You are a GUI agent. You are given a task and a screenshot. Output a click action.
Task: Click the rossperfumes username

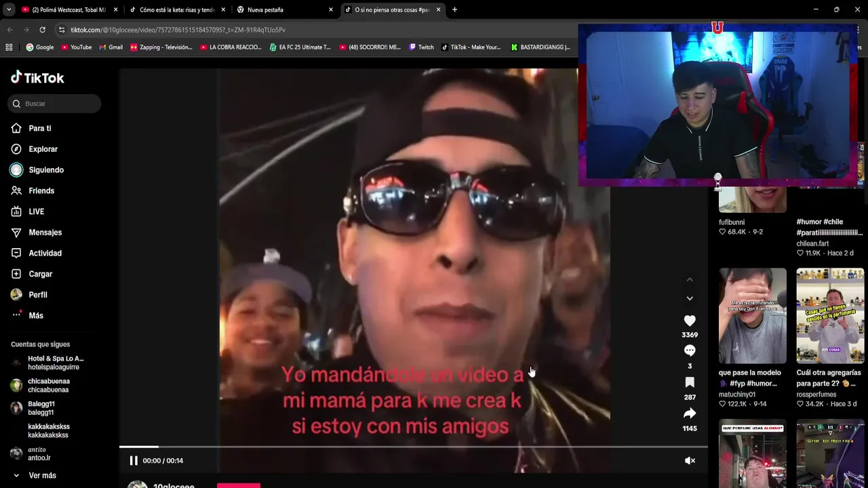click(x=816, y=394)
